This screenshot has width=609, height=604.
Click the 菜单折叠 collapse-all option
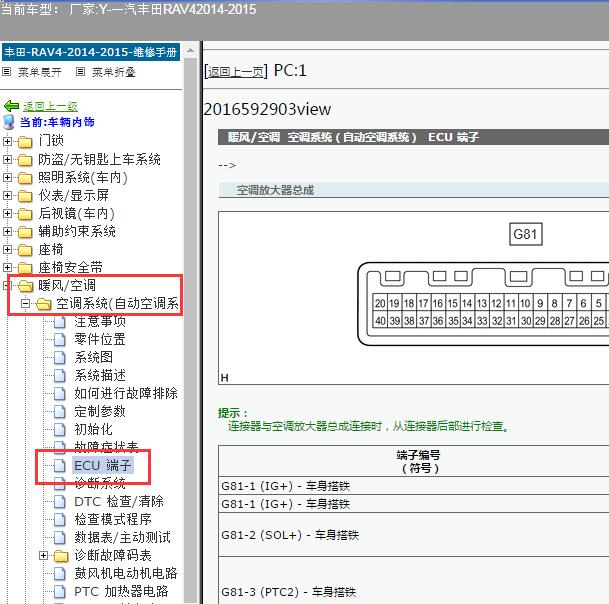coord(113,72)
